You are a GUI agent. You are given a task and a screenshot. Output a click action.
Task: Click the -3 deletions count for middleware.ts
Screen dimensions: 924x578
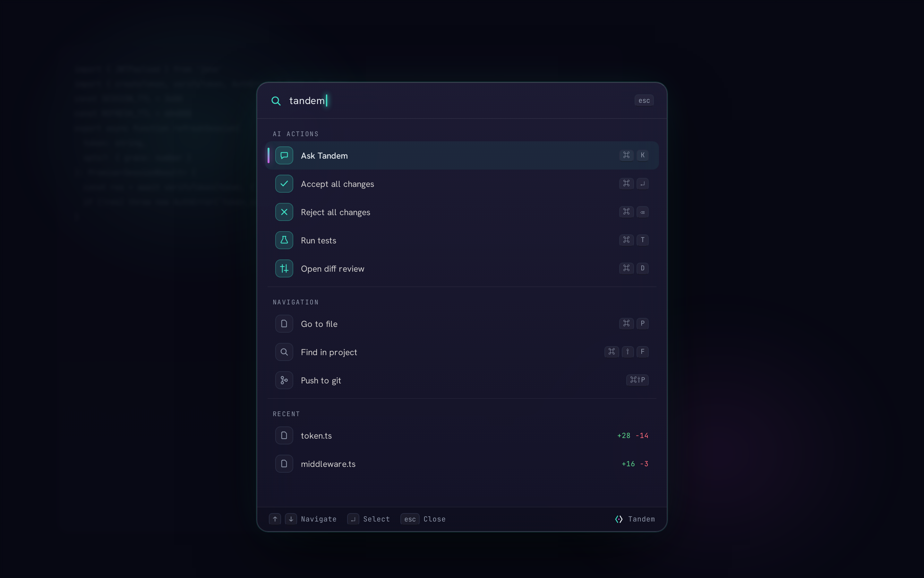click(644, 464)
